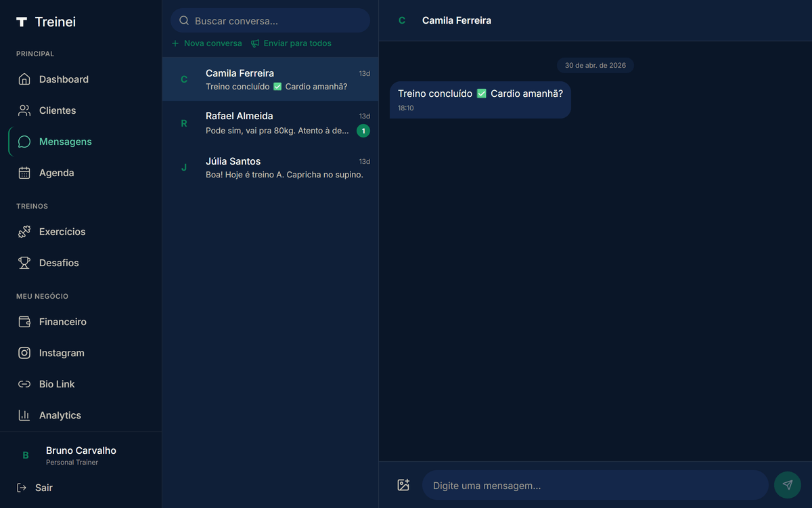Click Camila's avatar C in conversation list
This screenshot has height=508, width=812.
tap(184, 79)
